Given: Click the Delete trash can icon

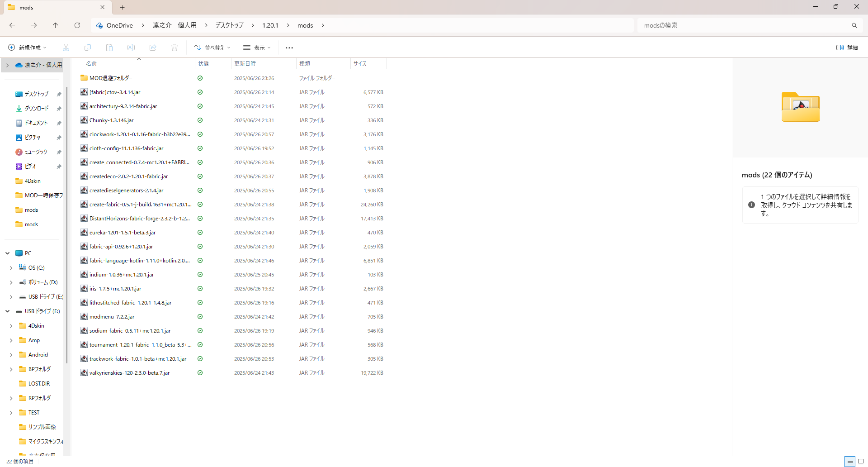Looking at the screenshot, I should pos(175,48).
